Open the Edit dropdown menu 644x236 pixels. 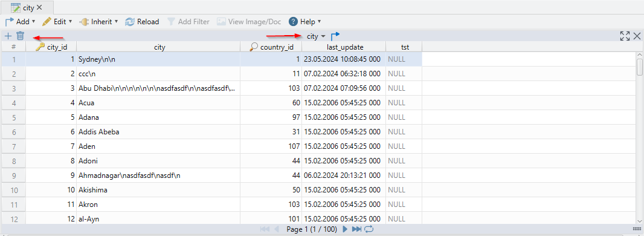pyautogui.click(x=57, y=21)
